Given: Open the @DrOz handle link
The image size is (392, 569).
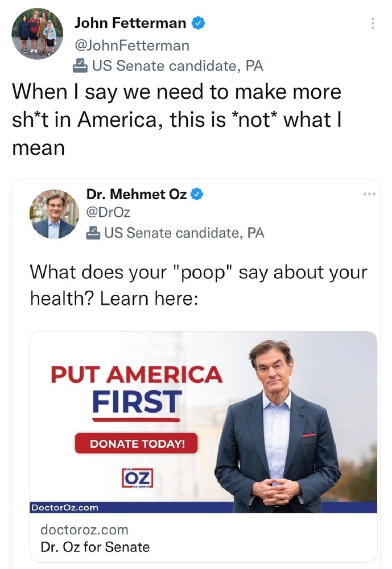Looking at the screenshot, I should (109, 213).
